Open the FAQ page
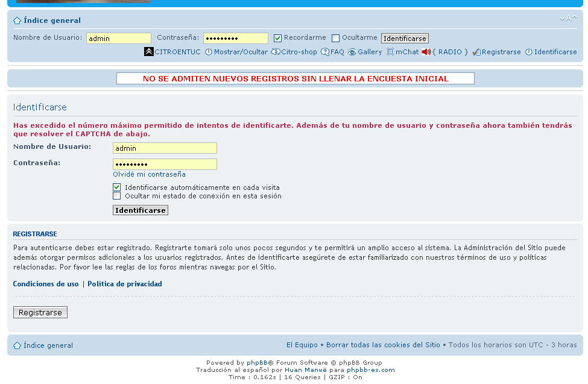 337,52
